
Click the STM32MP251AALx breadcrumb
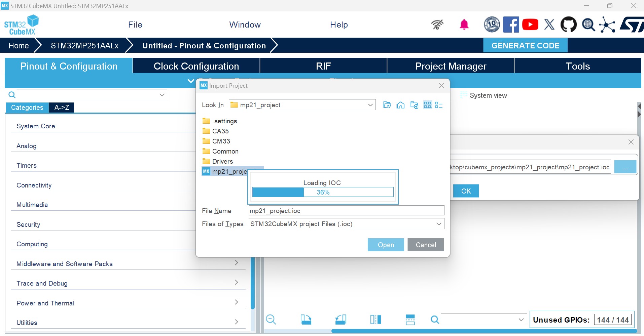pyautogui.click(x=84, y=45)
